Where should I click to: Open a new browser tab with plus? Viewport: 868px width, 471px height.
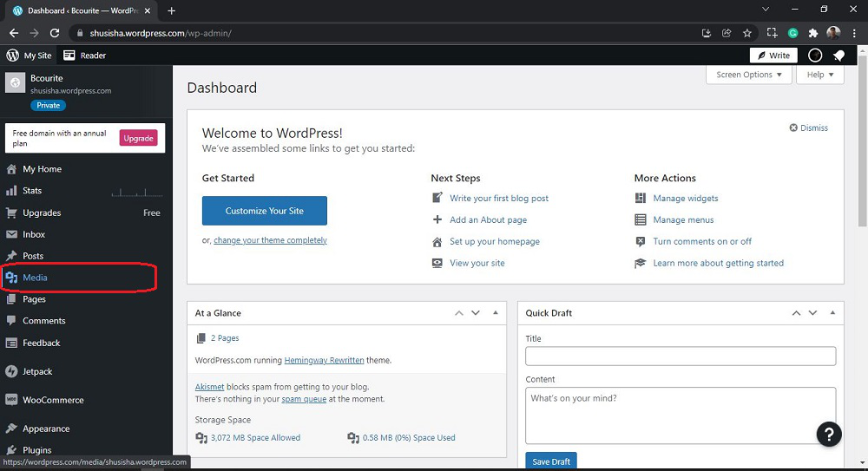(x=172, y=10)
